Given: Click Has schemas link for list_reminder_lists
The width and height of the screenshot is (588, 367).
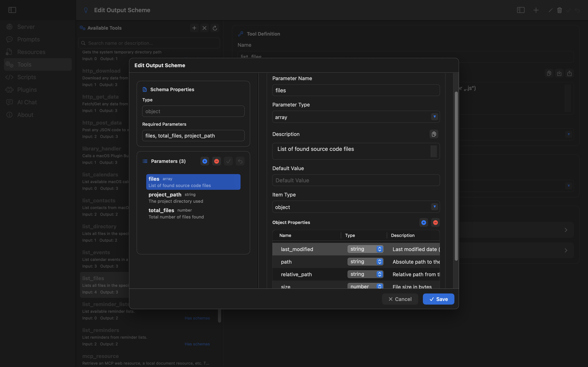Looking at the screenshot, I should point(197,318).
